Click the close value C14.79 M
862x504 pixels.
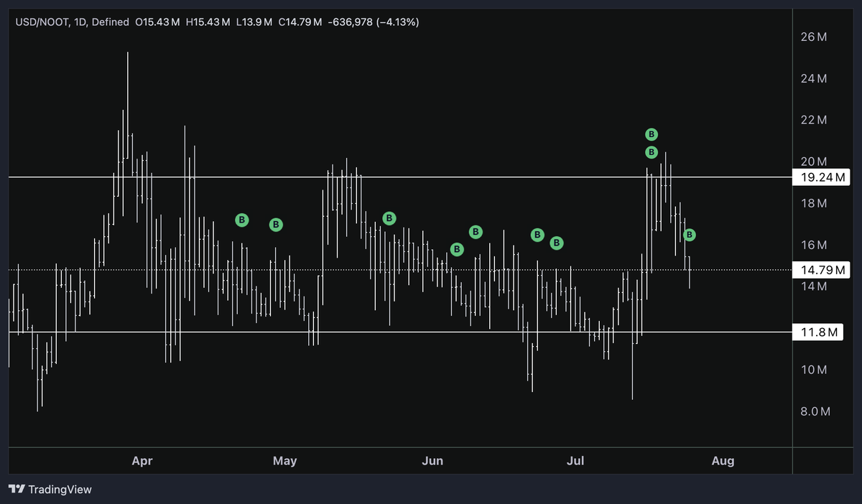pos(300,23)
